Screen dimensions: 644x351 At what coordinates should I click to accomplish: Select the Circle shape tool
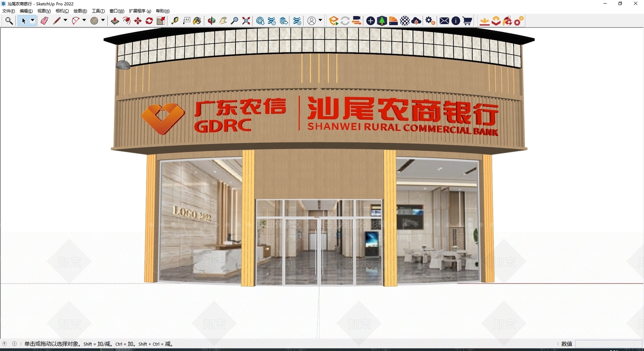[x=94, y=21]
